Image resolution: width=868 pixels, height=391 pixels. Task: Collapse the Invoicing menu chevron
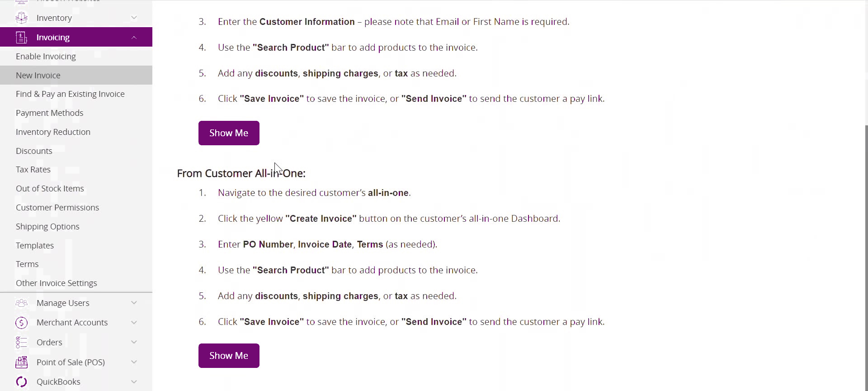134,37
